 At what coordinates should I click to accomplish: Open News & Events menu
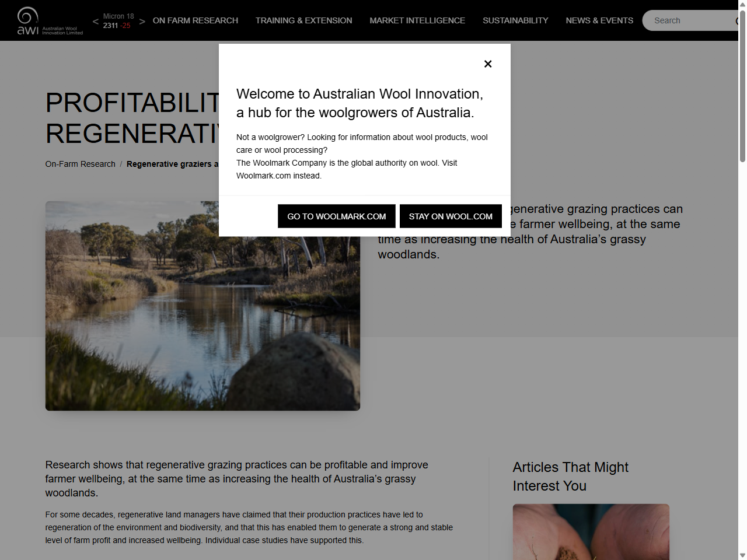click(x=599, y=20)
